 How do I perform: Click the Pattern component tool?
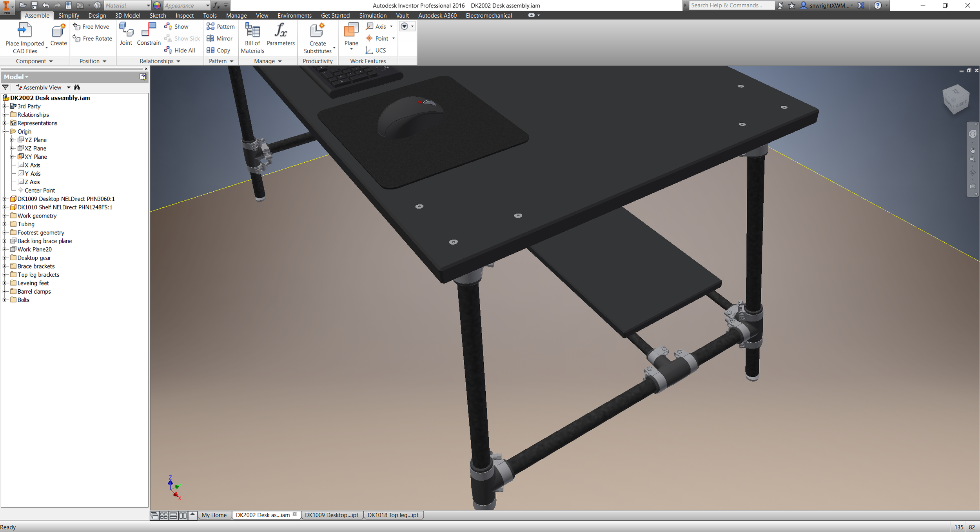point(220,26)
